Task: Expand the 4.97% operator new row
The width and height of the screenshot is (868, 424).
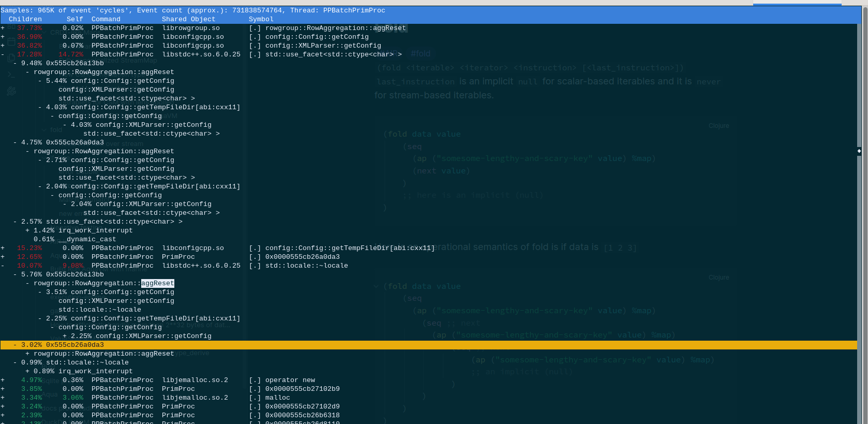Action: point(3,380)
